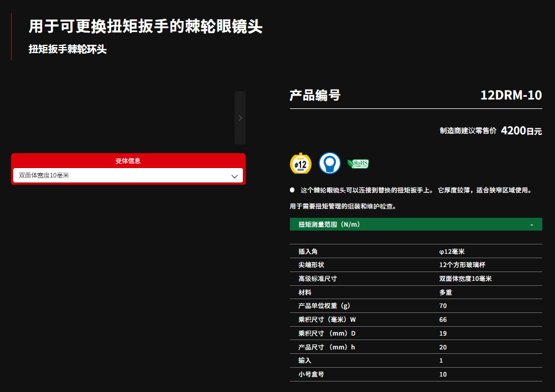Screen dimensions: 555x392
Task: Click the 4200日元 suggested retail price
Action: coord(521,131)
